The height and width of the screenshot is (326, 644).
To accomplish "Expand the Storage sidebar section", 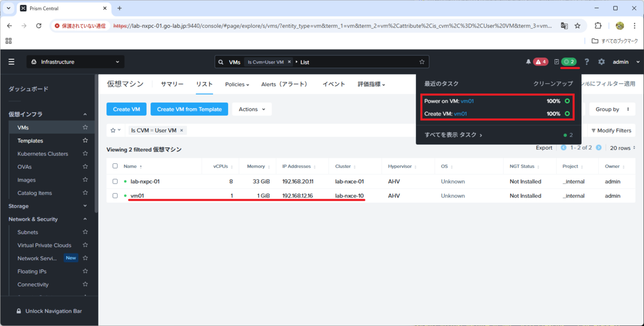I will [x=85, y=206].
